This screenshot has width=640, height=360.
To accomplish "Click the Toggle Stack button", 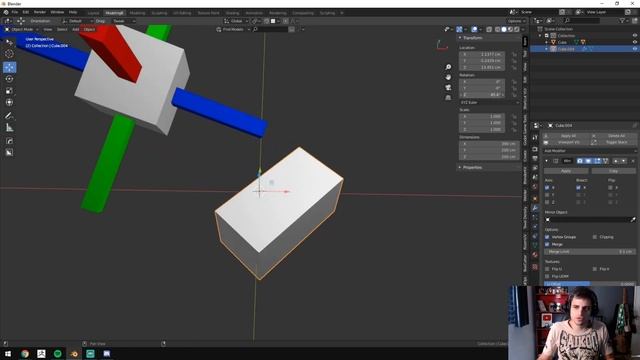I will [614, 142].
